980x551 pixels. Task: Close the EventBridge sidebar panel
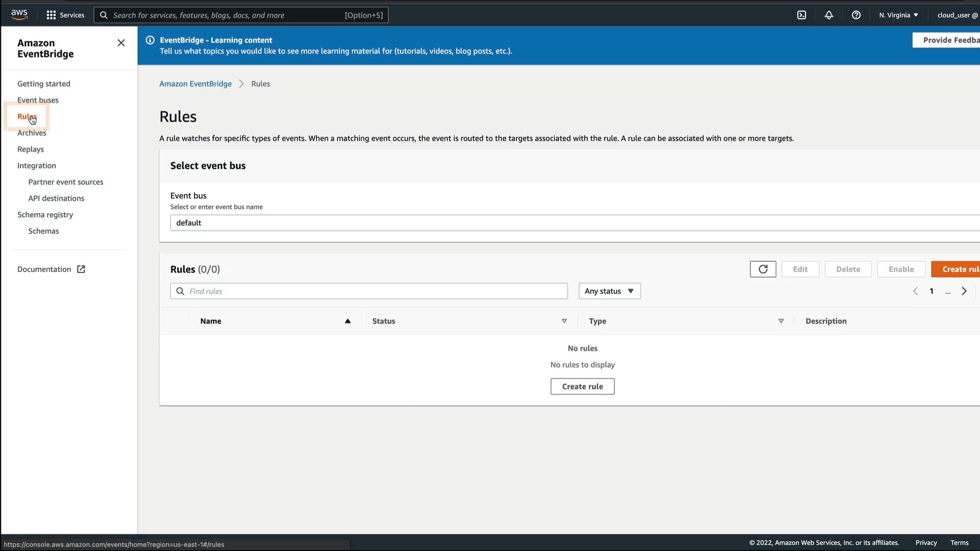tap(121, 43)
